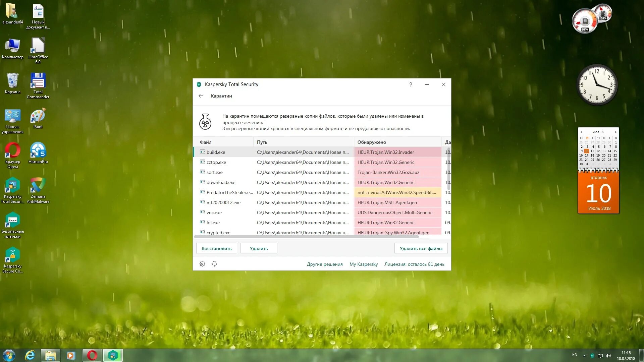
Task: Open Панель управления desktop icon
Action: pos(13,121)
